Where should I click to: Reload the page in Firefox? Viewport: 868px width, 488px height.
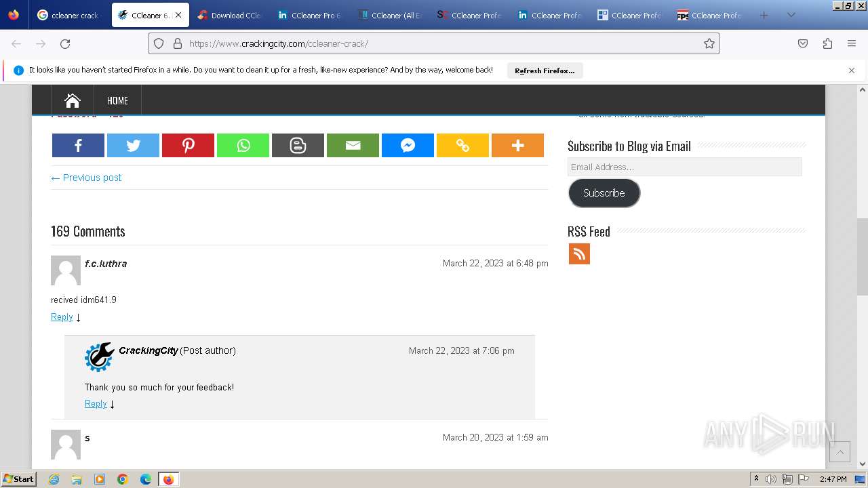65,43
